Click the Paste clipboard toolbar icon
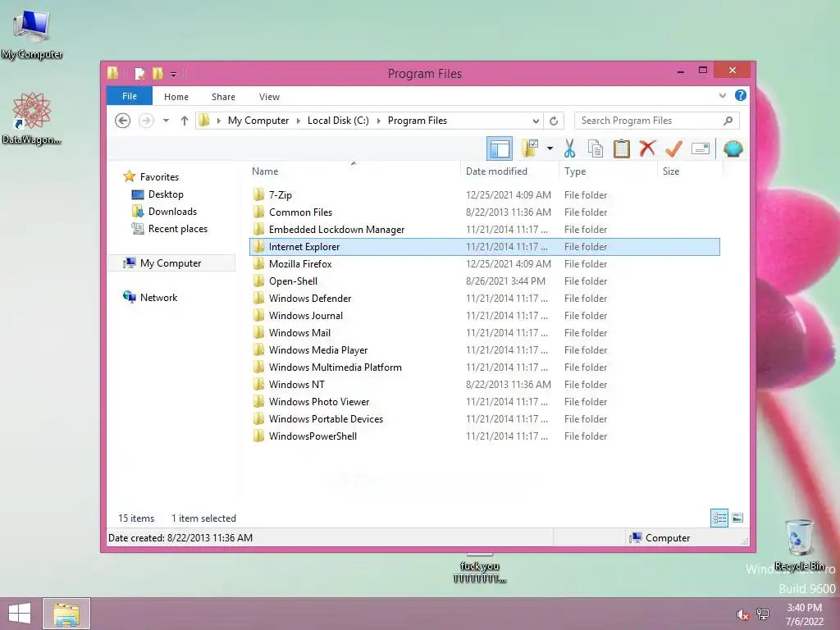Viewport: 840px width, 630px height. (x=622, y=148)
